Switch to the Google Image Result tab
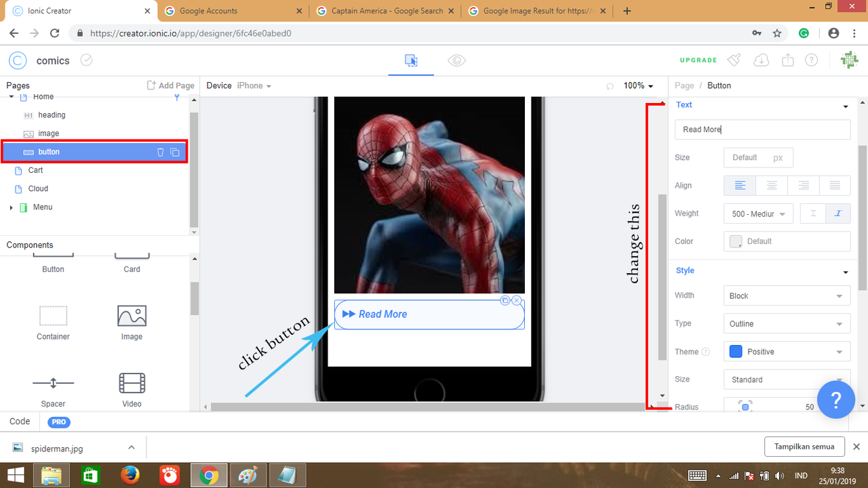This screenshot has height=488, width=868. click(537, 11)
